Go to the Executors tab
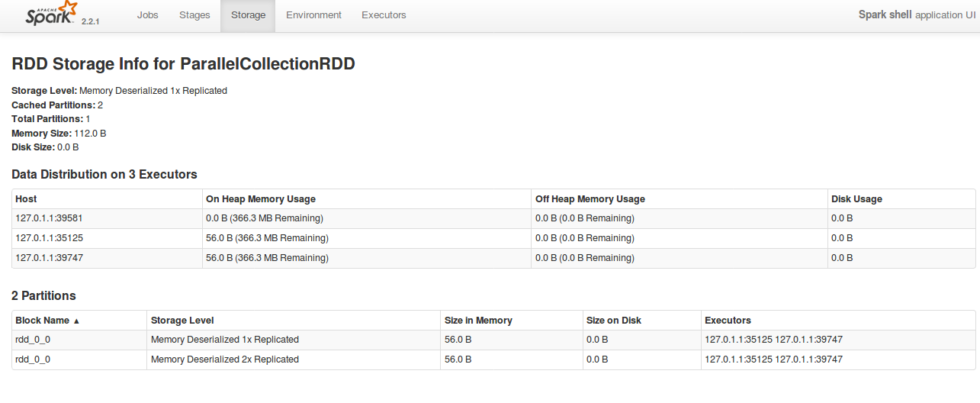 pos(384,15)
